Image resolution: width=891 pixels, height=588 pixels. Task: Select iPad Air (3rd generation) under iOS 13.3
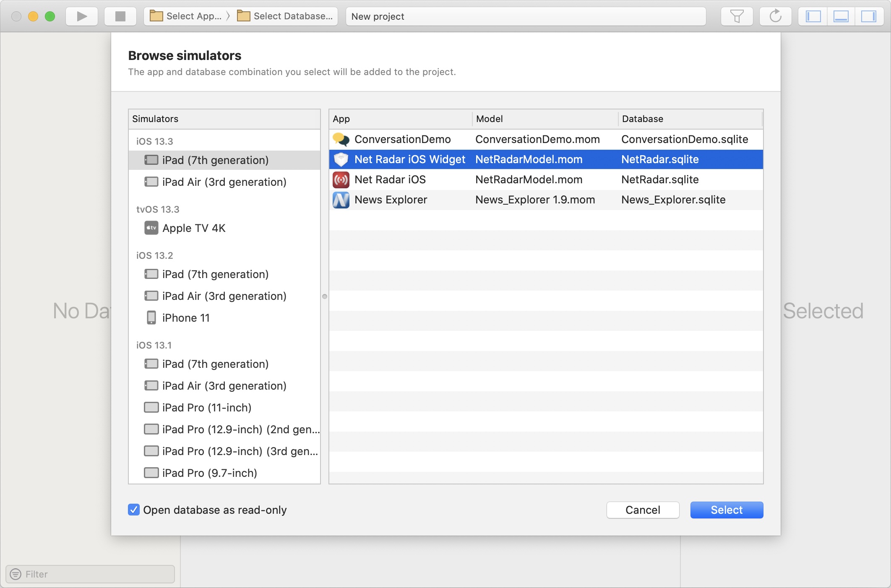pyautogui.click(x=224, y=182)
